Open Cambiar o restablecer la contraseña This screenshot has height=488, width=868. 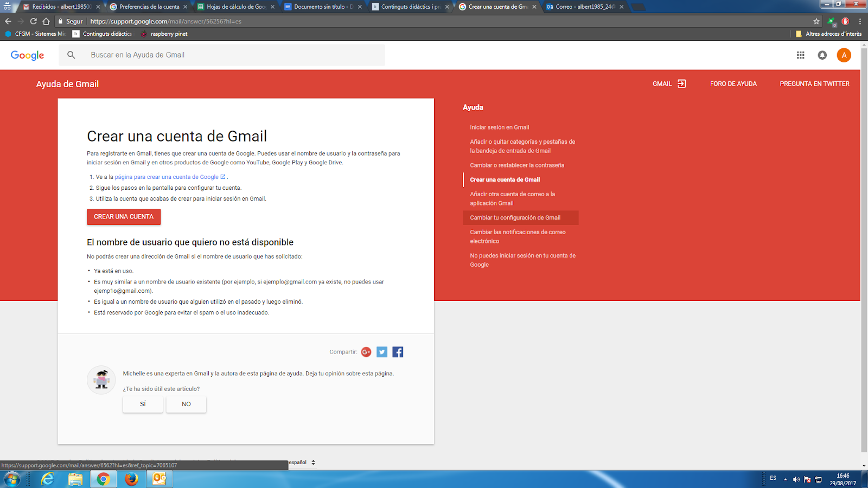click(x=517, y=165)
